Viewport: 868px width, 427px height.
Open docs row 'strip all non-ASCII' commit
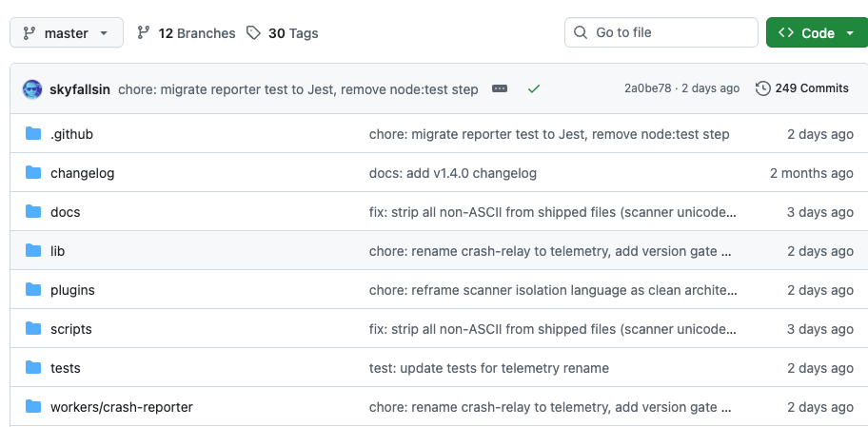pos(553,212)
